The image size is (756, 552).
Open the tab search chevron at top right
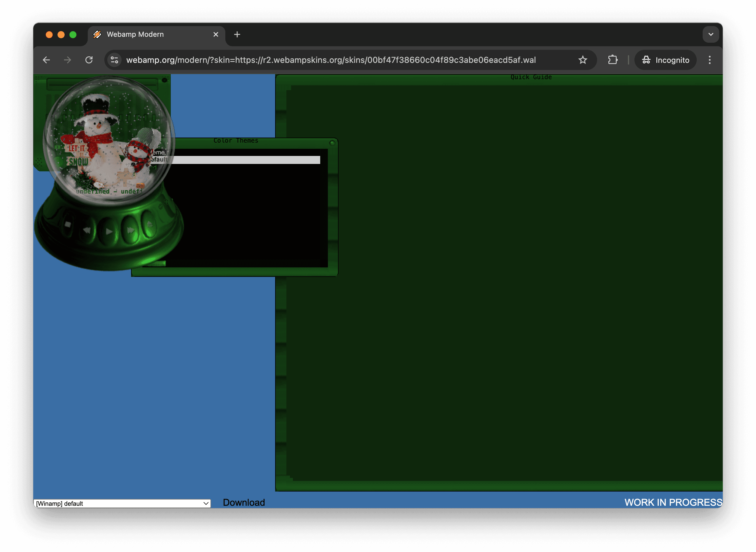click(x=711, y=34)
